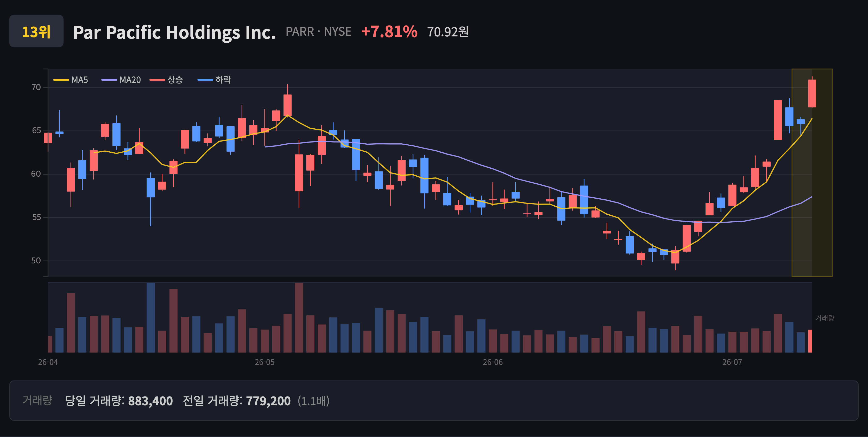
Task: Click the 50 price axis label
Action: click(36, 261)
